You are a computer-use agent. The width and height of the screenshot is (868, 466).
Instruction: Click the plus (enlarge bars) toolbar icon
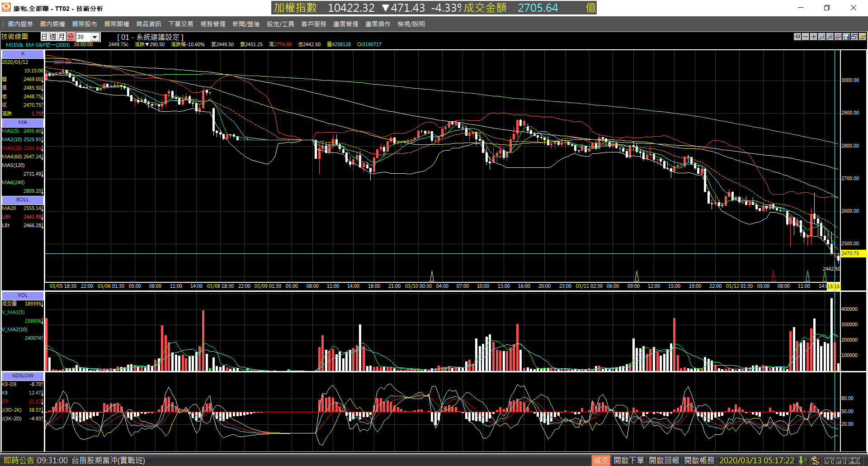coord(813,37)
